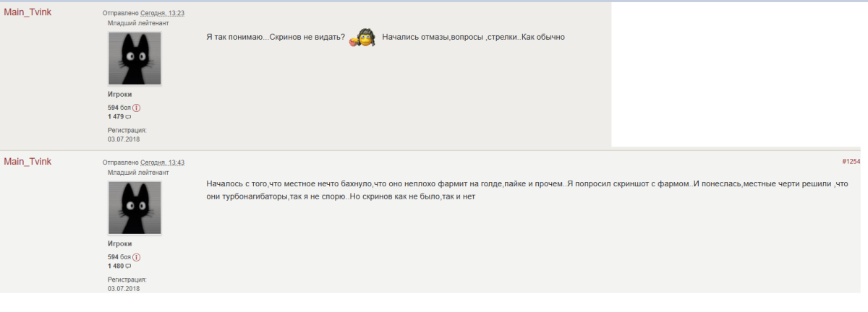
Task: Click the post text starting with Началось с того
Action: pyautogui.click(x=527, y=190)
